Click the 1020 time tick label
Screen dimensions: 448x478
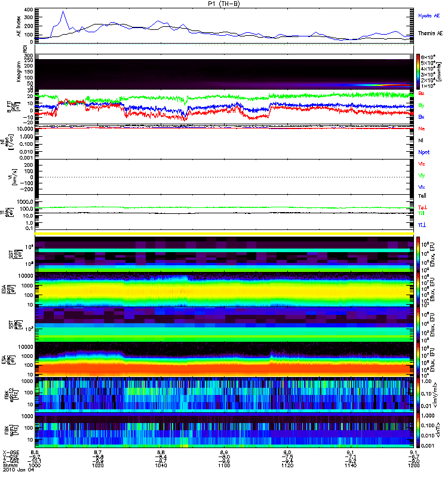pyautogui.click(x=97, y=465)
